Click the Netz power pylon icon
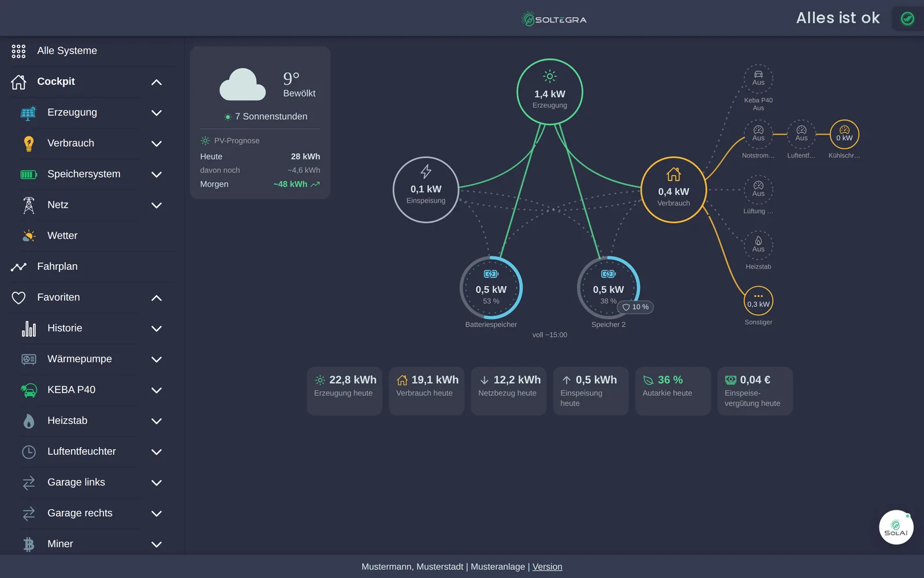The height and width of the screenshot is (578, 924). click(28, 205)
